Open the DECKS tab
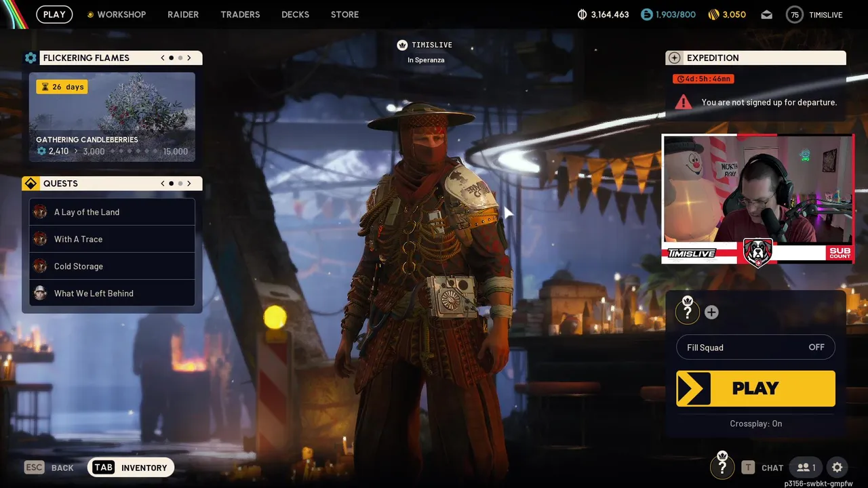868x488 pixels. click(x=295, y=14)
